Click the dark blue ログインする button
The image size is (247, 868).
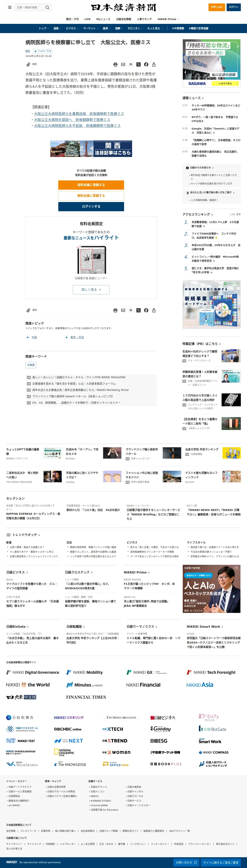[x=91, y=207]
